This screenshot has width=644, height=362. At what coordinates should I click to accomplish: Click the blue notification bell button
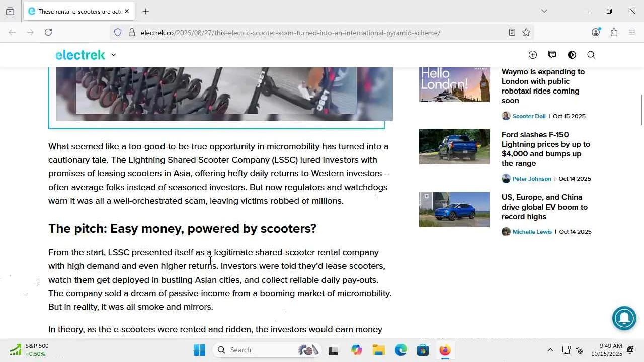pos(624,318)
